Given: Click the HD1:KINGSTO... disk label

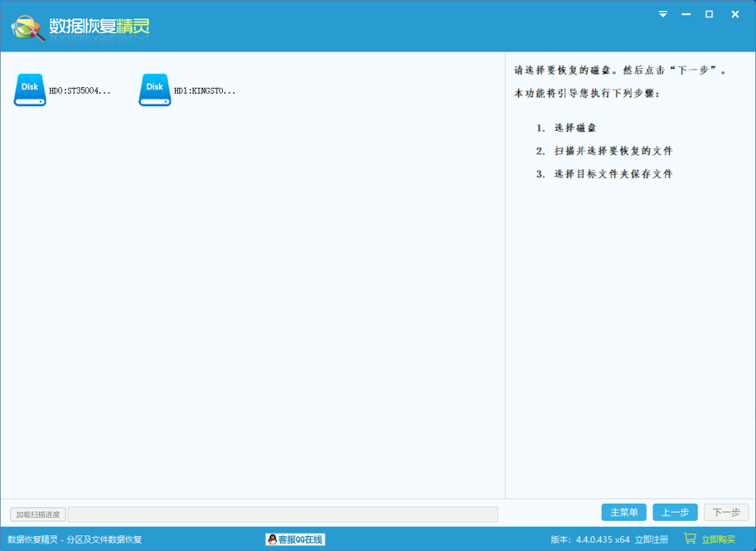Looking at the screenshot, I should click(205, 91).
